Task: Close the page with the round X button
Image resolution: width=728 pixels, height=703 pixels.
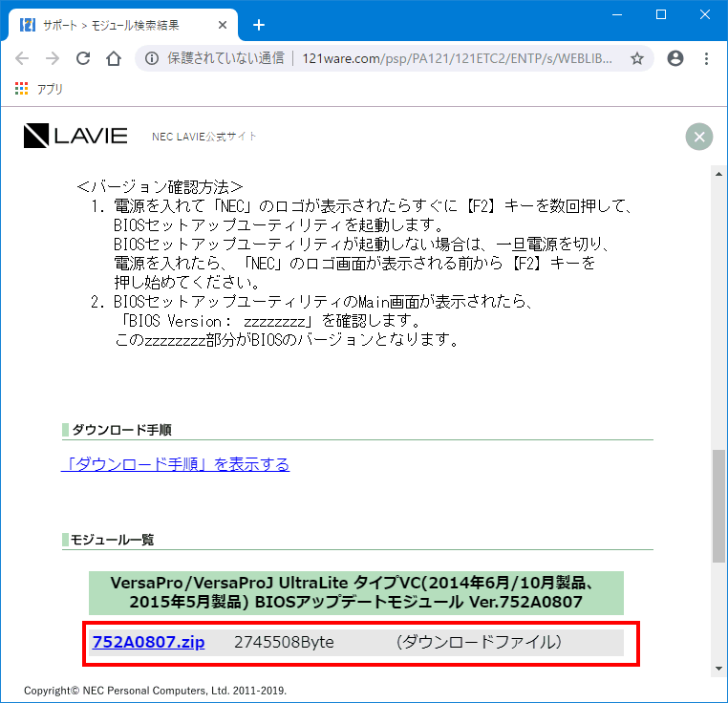Action: pos(699,137)
